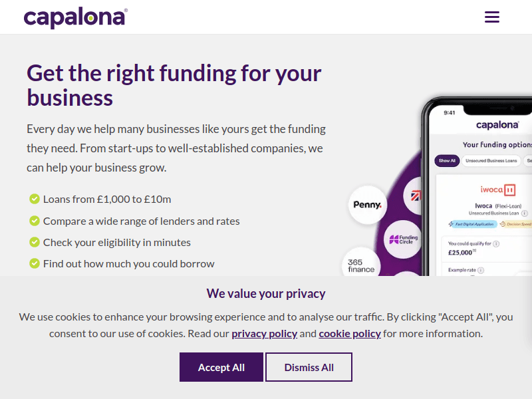Open the privacy policy link
532x399 pixels.
(x=264, y=334)
